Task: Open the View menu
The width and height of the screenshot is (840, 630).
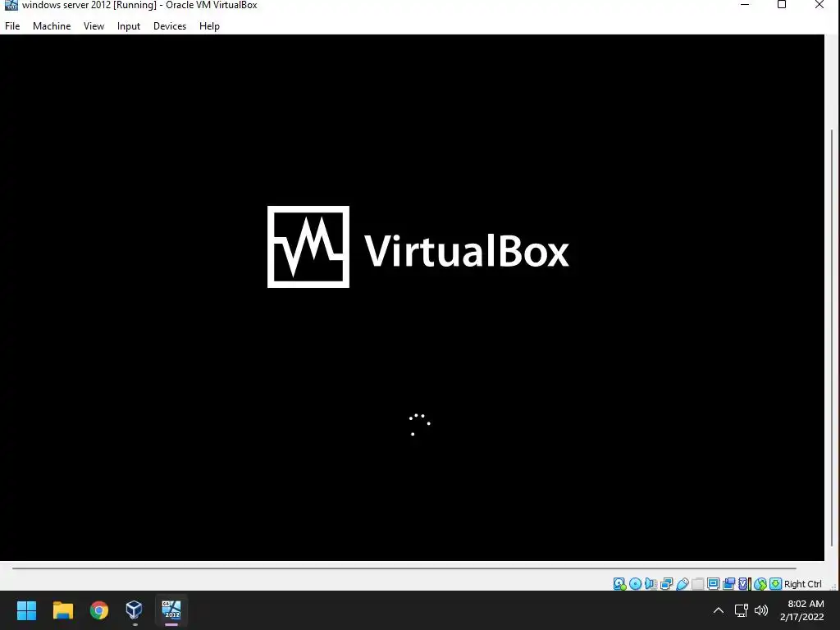Action: click(x=94, y=25)
